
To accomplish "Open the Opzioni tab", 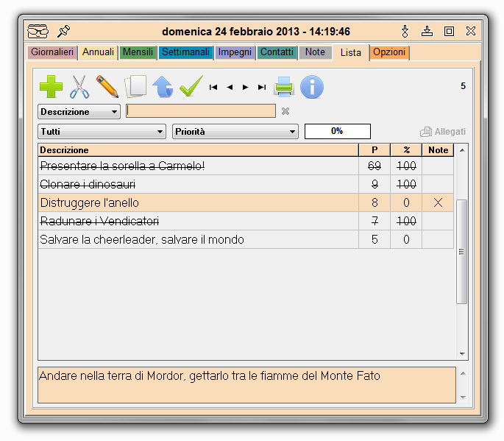I will [389, 52].
